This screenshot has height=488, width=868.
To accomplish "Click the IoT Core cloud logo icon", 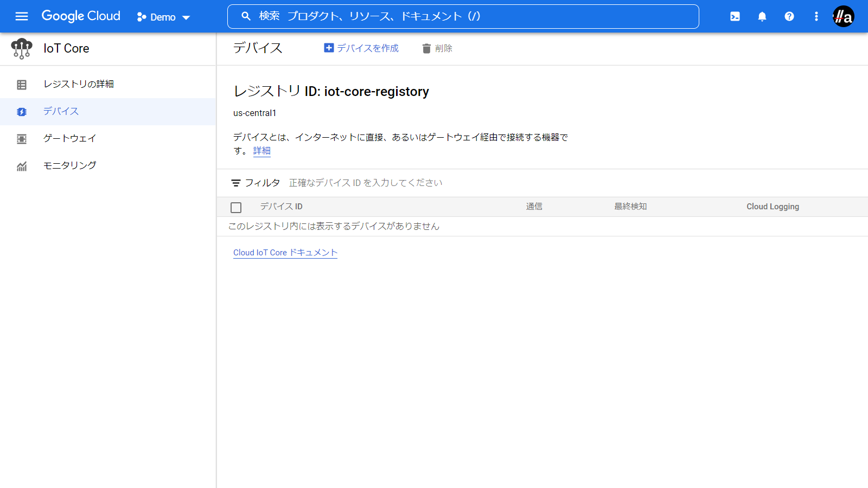I will tap(22, 48).
